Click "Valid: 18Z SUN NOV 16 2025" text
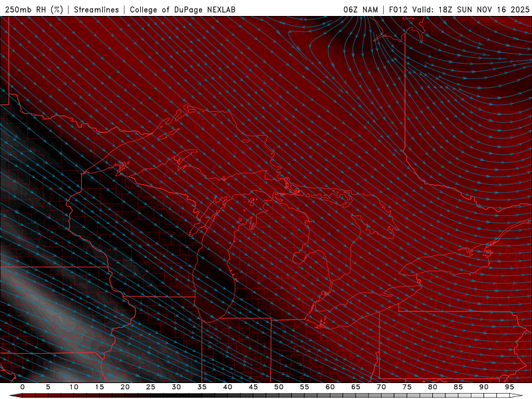 tap(471, 9)
